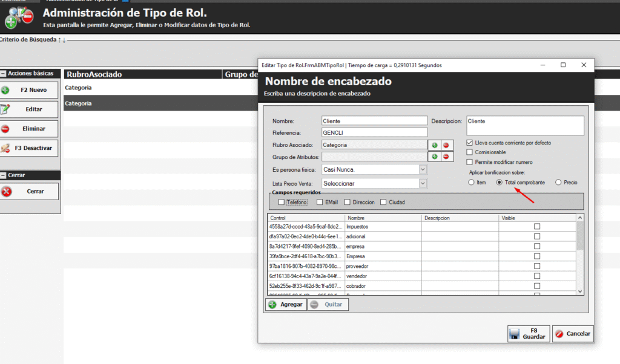Save with the F8 Guardar button
The image size is (620, 364).
click(529, 333)
